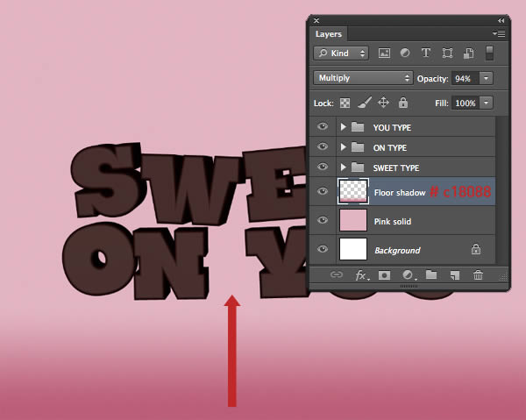This screenshot has height=420, width=526.
Task: Hide the Background layer
Action: pos(323,249)
